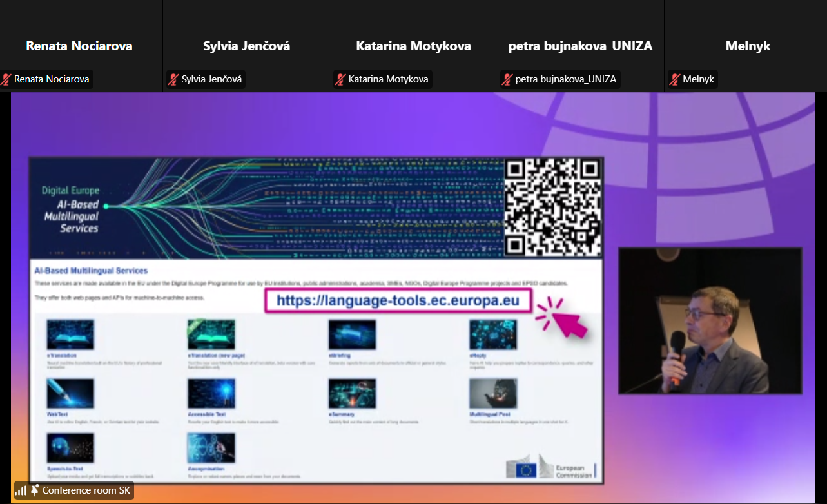
Task: Select the speaker's video feed
Action: pyautogui.click(x=710, y=320)
